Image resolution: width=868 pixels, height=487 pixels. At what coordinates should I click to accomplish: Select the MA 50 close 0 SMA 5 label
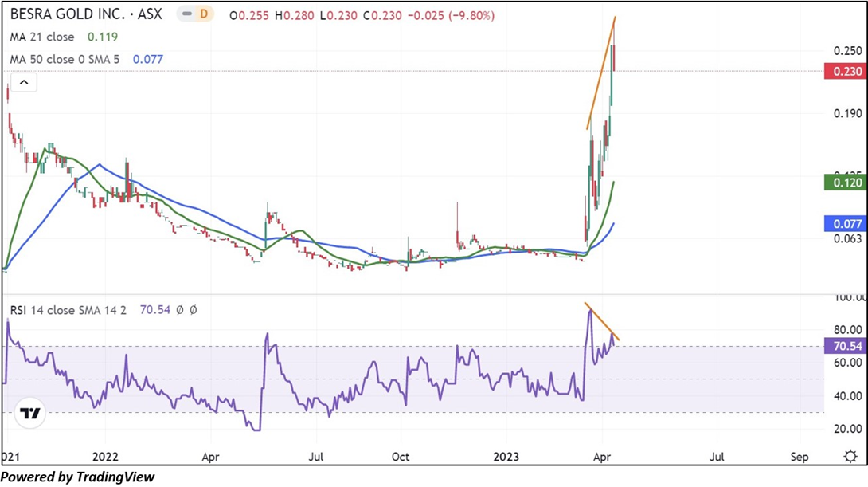65,59
